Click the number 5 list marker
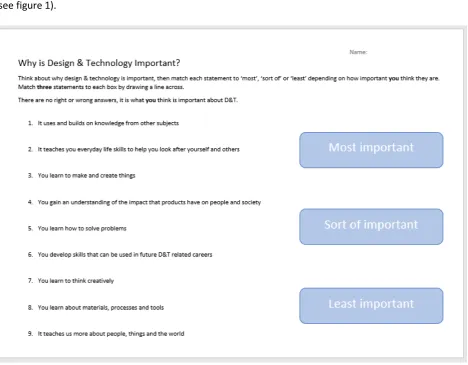 [30, 228]
